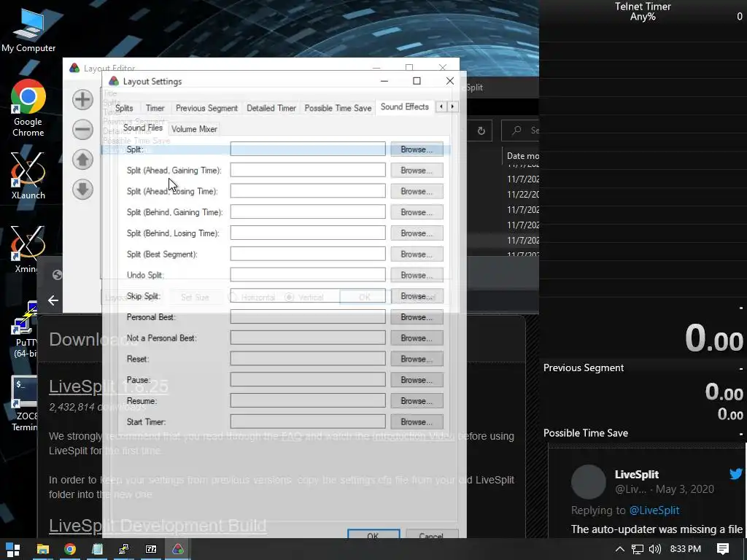Click the add component plus icon in Layout Editor

[82, 99]
